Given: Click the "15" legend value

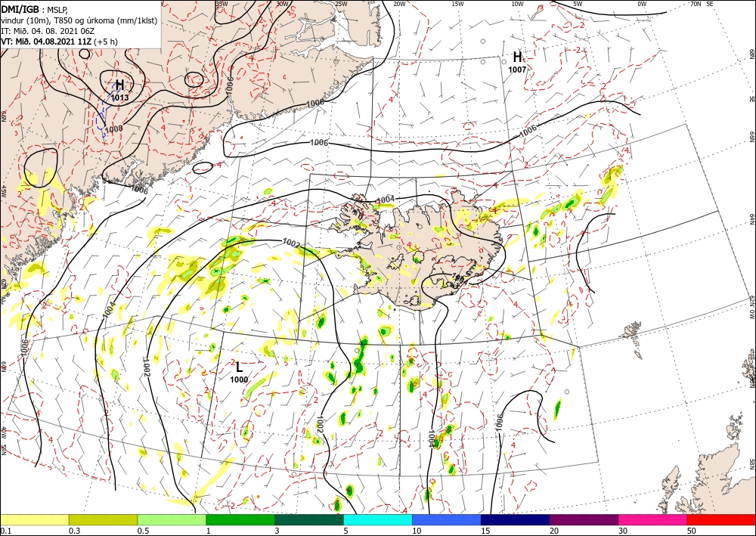Looking at the screenshot, I should [x=485, y=531].
